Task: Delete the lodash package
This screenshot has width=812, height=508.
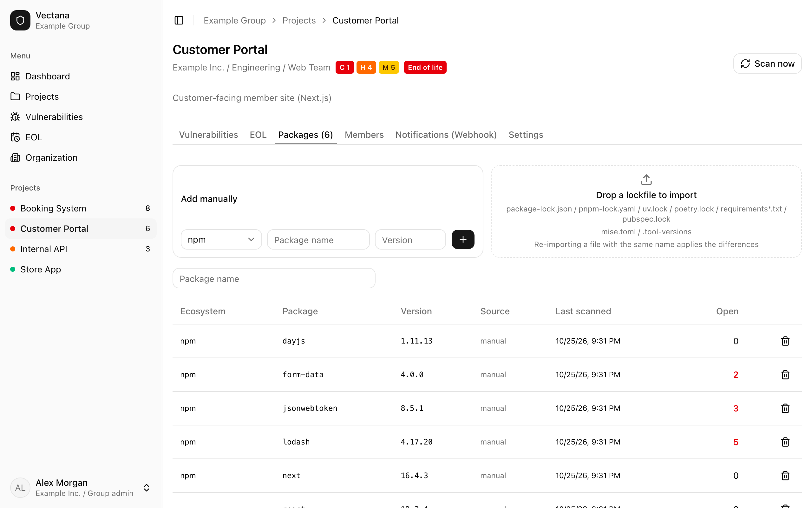Action: pyautogui.click(x=785, y=442)
